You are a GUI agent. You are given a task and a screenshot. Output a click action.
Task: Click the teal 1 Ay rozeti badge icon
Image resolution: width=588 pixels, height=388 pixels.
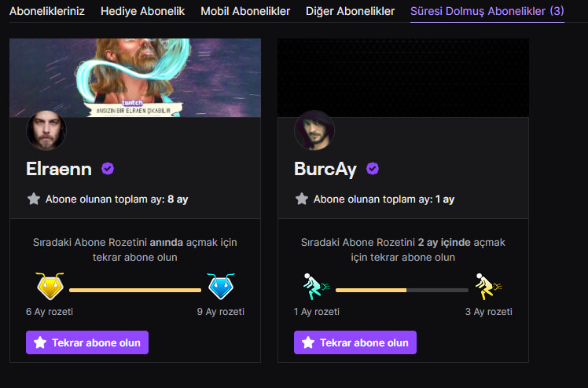click(316, 287)
